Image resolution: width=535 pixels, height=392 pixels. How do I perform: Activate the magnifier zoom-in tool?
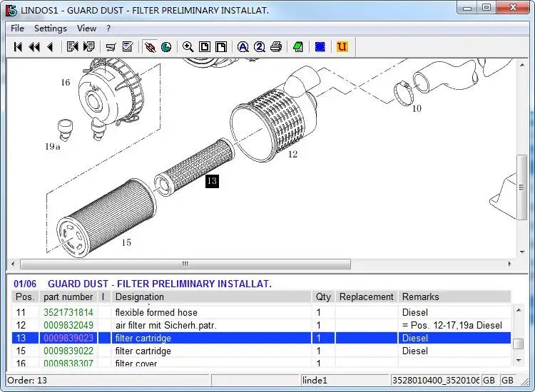pyautogui.click(x=188, y=47)
